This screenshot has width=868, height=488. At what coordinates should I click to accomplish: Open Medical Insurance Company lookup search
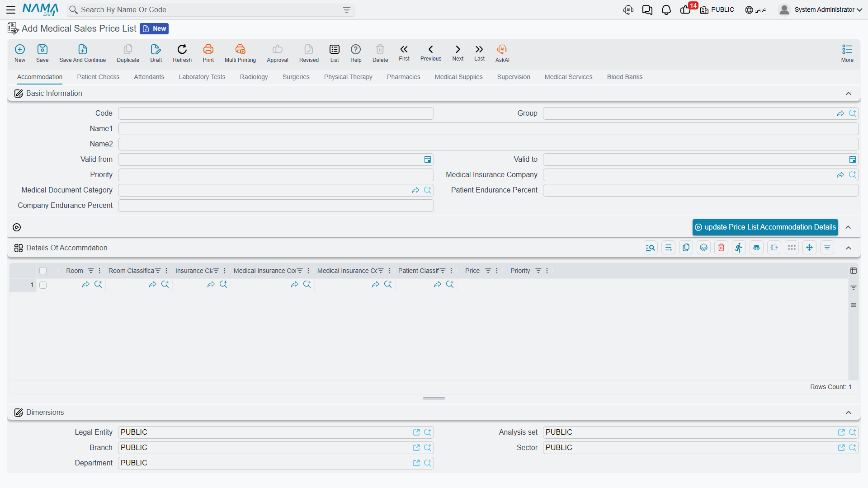853,175
